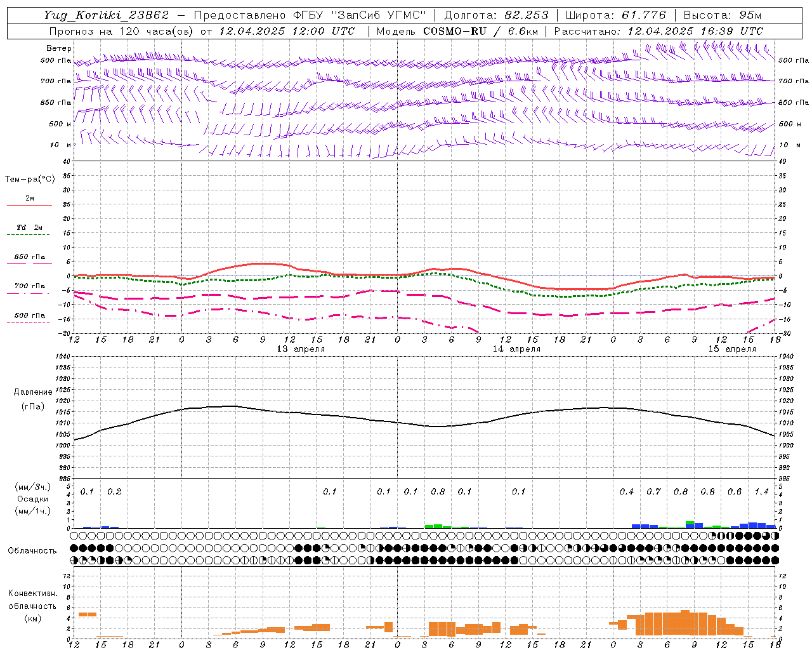
Task: Click the 13 апреля date label
Action: click(x=301, y=349)
